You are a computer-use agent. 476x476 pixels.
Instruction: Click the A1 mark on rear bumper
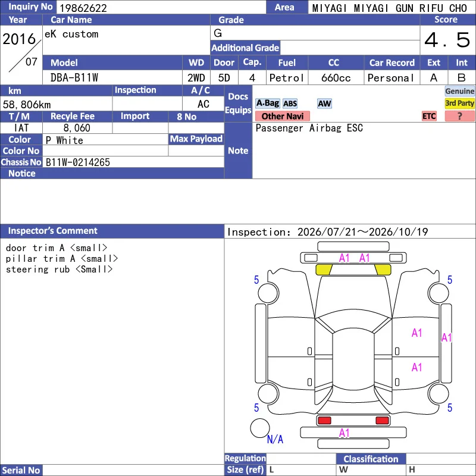tap(345, 433)
